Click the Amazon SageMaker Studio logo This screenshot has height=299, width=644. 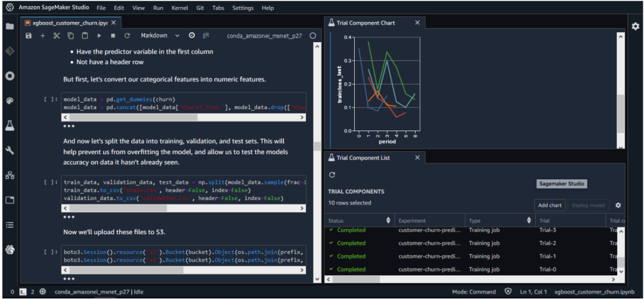pos(10,8)
